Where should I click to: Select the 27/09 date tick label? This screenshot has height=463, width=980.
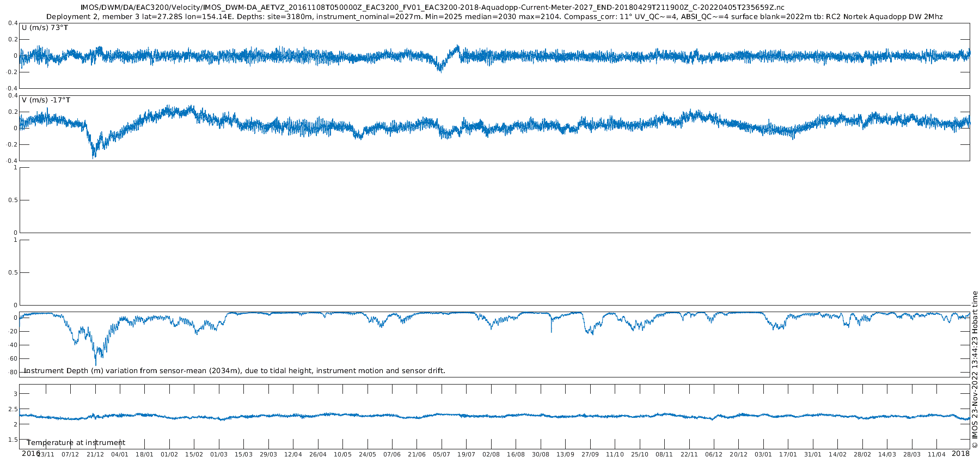click(590, 455)
